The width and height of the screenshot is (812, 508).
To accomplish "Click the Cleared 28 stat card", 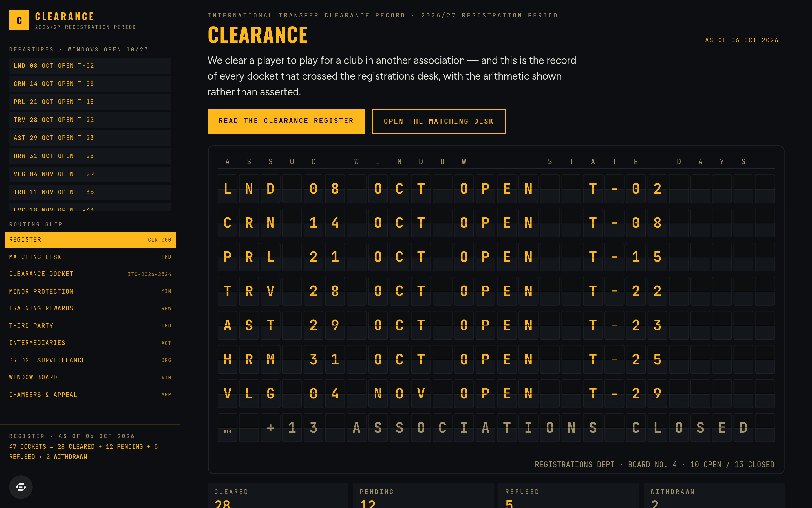I will click(x=278, y=496).
